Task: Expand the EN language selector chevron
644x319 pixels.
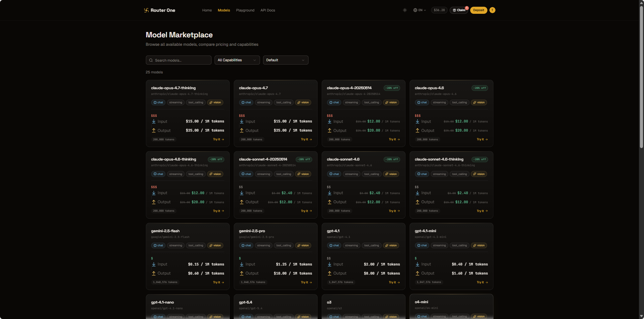Action: point(424,10)
